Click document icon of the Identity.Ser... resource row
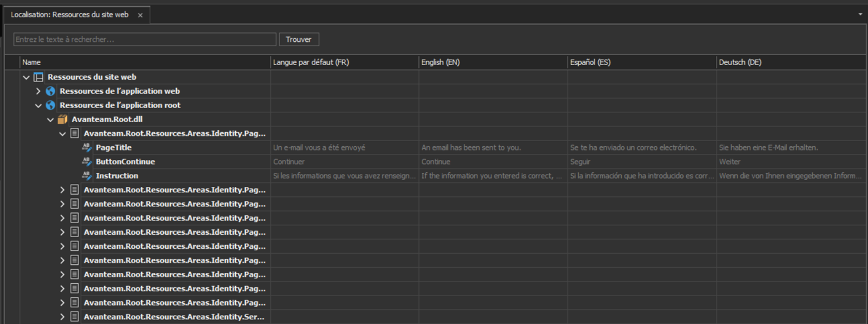This screenshot has width=868, height=324. click(x=75, y=317)
